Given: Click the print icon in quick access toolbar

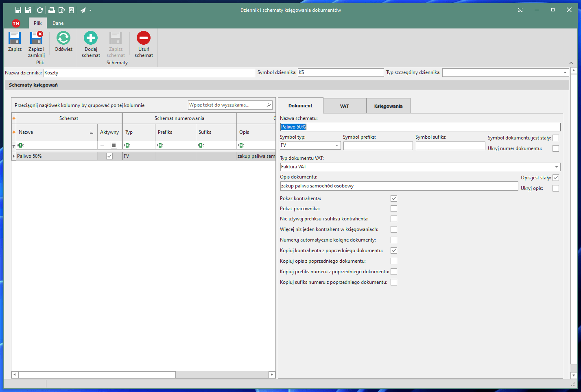Looking at the screenshot, I should pos(52,10).
